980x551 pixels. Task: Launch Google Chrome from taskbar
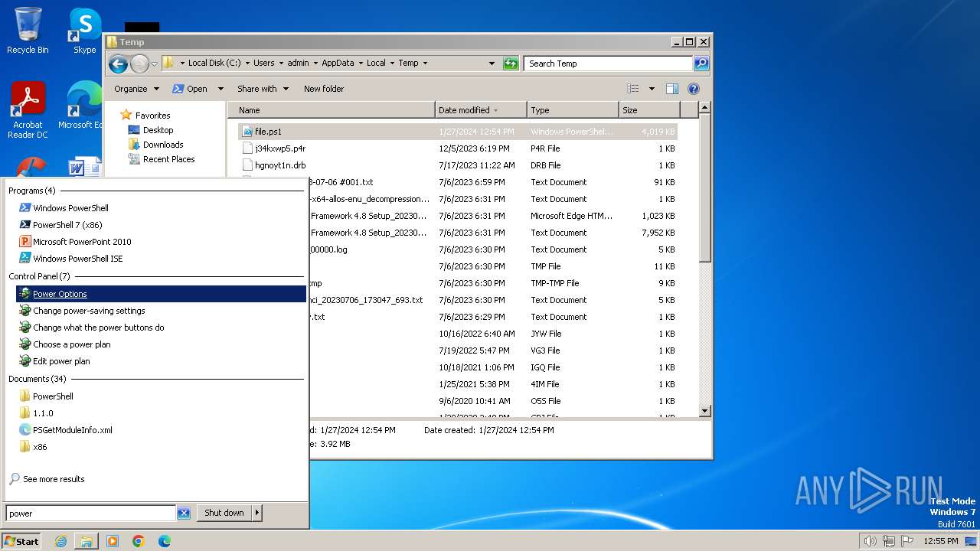(x=139, y=541)
